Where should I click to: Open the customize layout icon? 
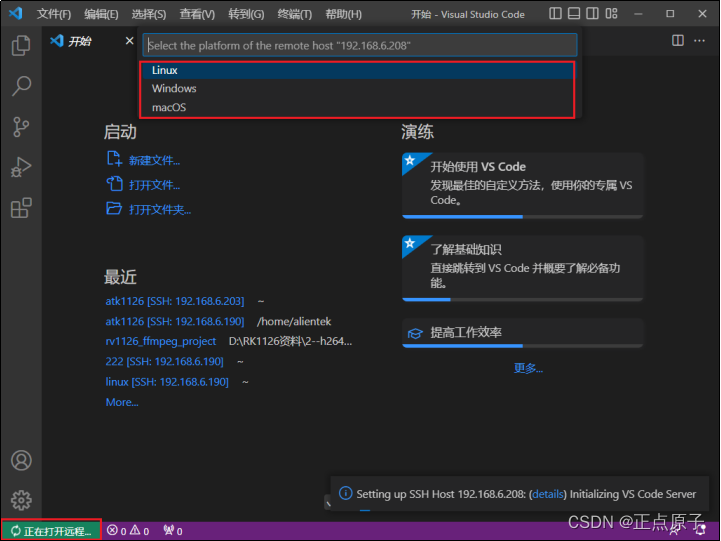click(x=611, y=13)
